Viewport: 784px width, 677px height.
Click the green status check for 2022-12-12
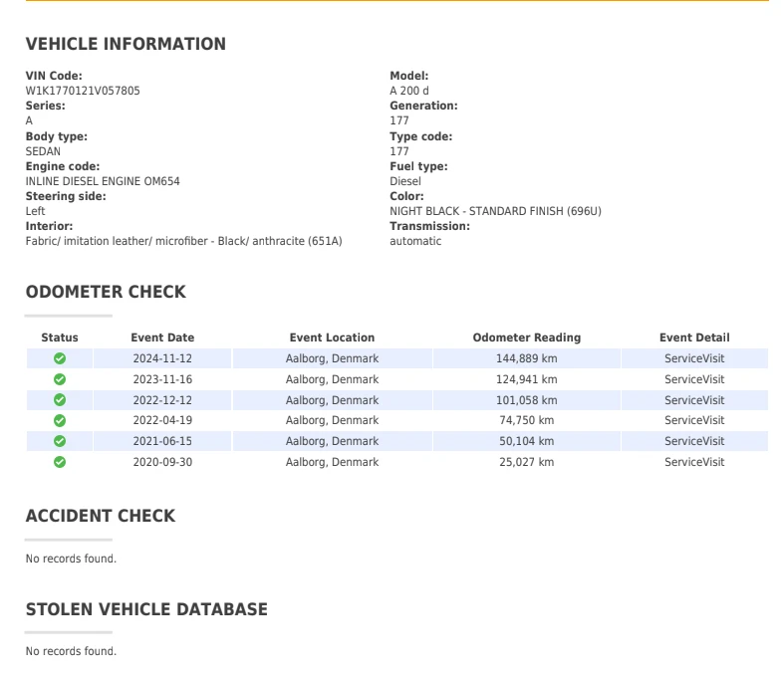pos(60,400)
